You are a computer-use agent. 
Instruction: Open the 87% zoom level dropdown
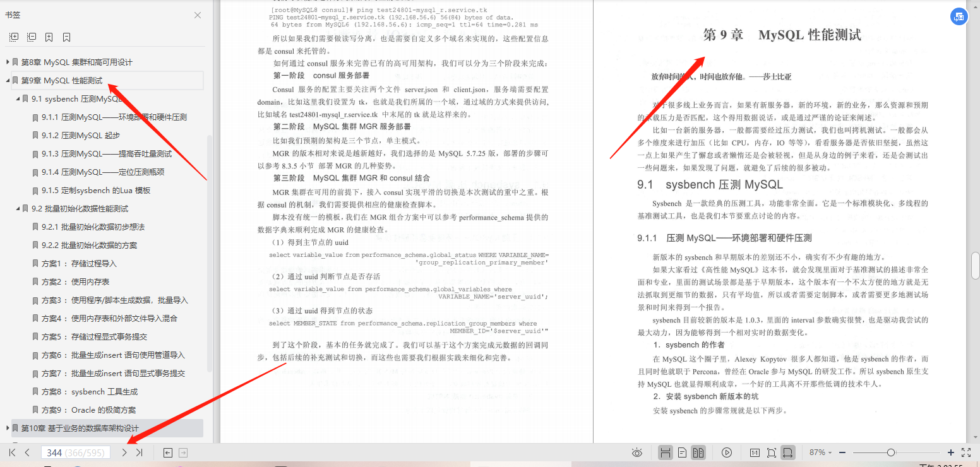[820, 452]
